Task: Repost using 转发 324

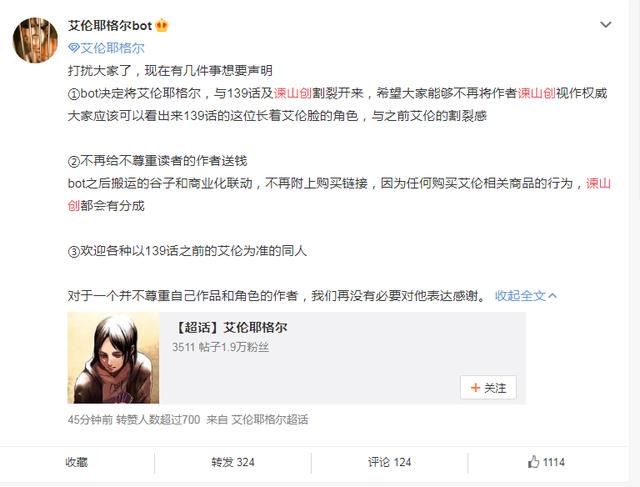Action: [233, 462]
